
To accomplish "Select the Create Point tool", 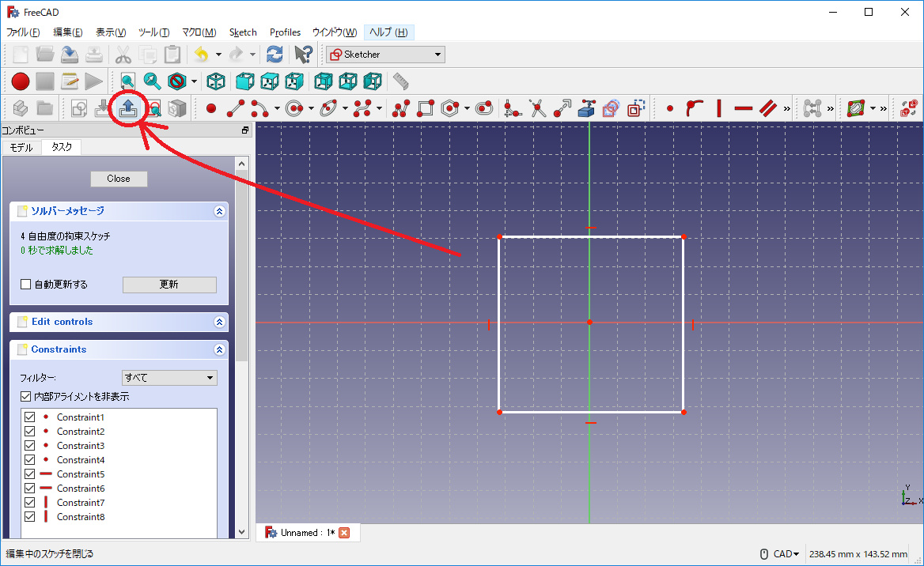I will coord(211,108).
